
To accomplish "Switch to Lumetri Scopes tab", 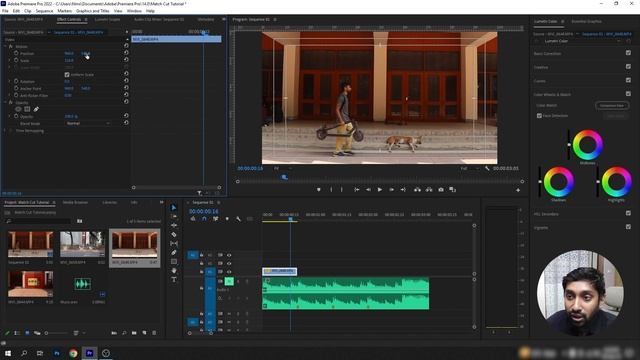I will pyautogui.click(x=107, y=20).
